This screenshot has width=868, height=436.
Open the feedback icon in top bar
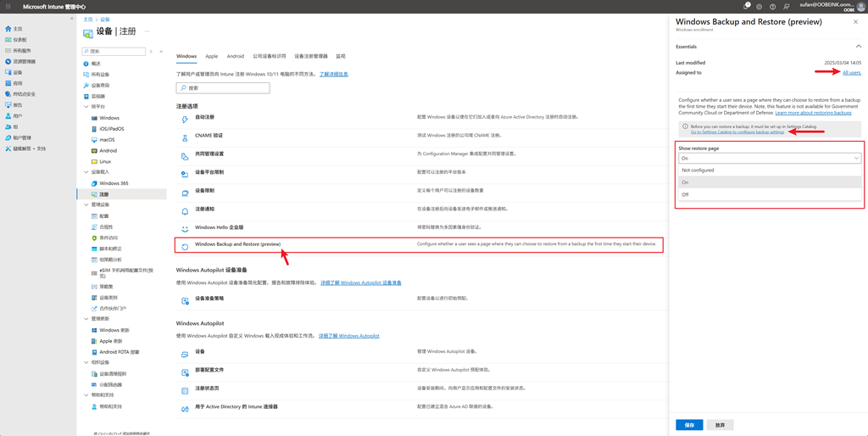coord(786,7)
